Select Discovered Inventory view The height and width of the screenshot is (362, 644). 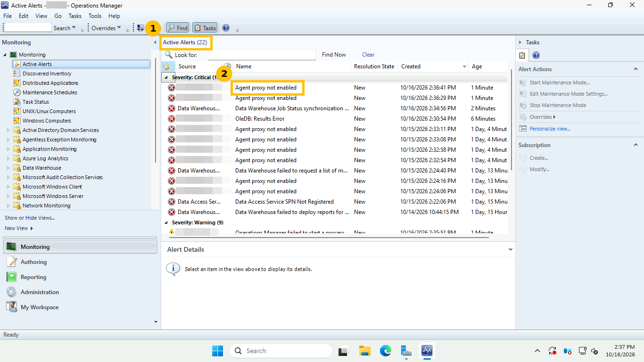pos(47,74)
